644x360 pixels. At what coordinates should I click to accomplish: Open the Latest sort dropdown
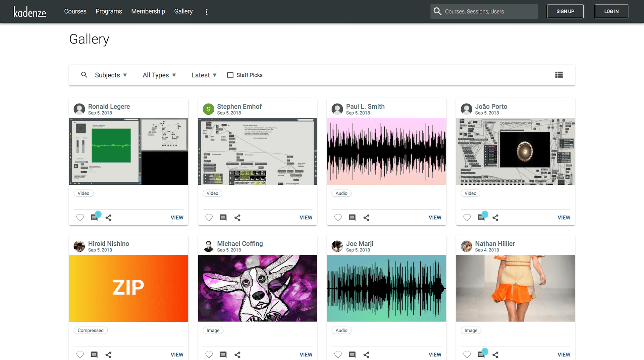click(x=204, y=75)
